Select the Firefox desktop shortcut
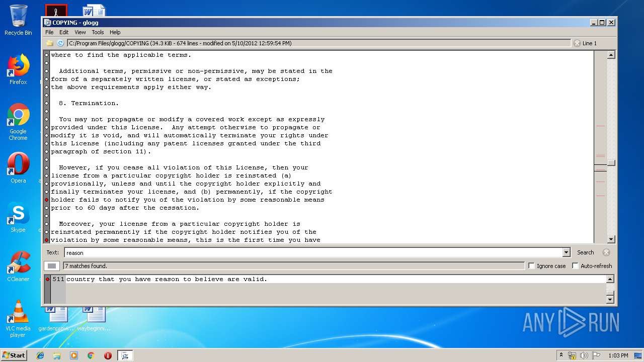Screen dimensions: 644x362 (18, 69)
